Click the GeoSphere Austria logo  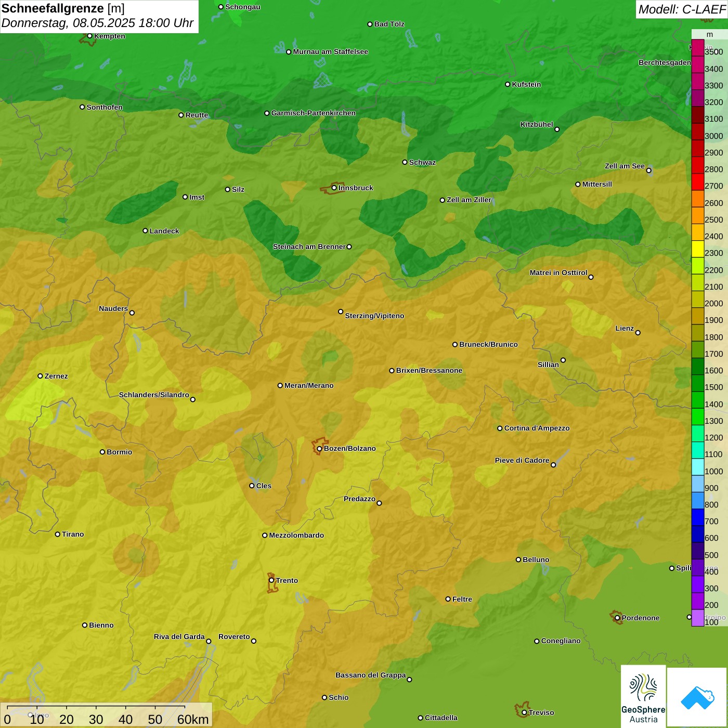click(x=643, y=696)
